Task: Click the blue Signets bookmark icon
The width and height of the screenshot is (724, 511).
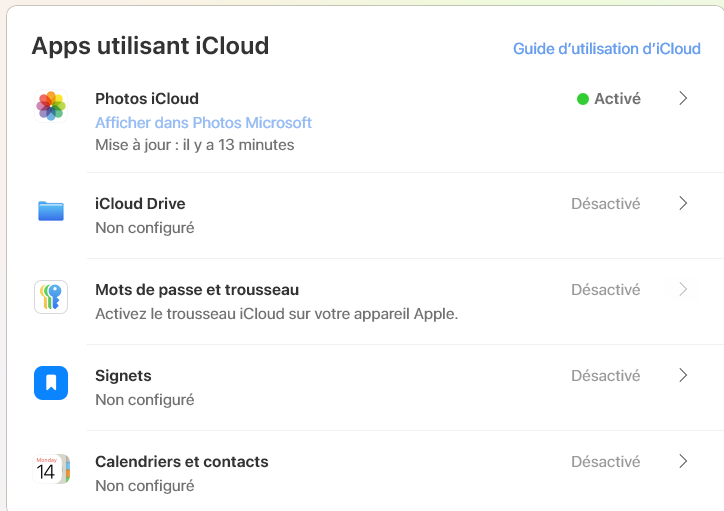Action: 51,383
